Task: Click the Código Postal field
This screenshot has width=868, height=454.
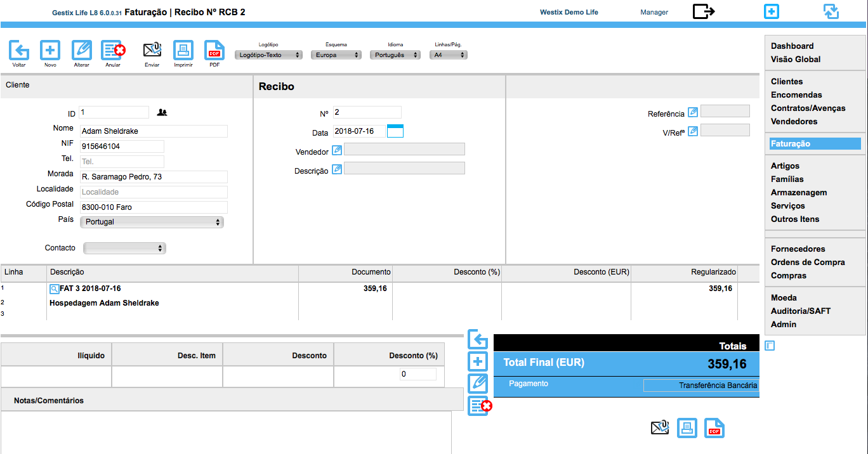Action: (x=154, y=207)
